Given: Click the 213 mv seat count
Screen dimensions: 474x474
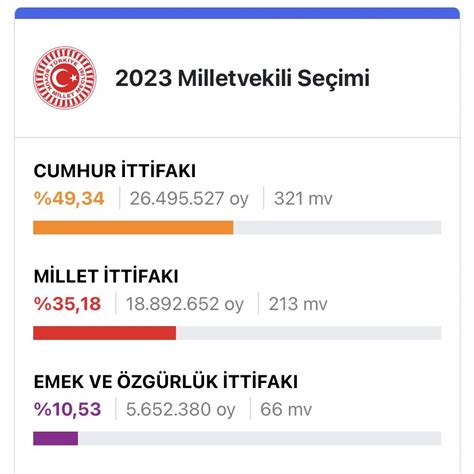Looking at the screenshot, I should click(298, 304).
